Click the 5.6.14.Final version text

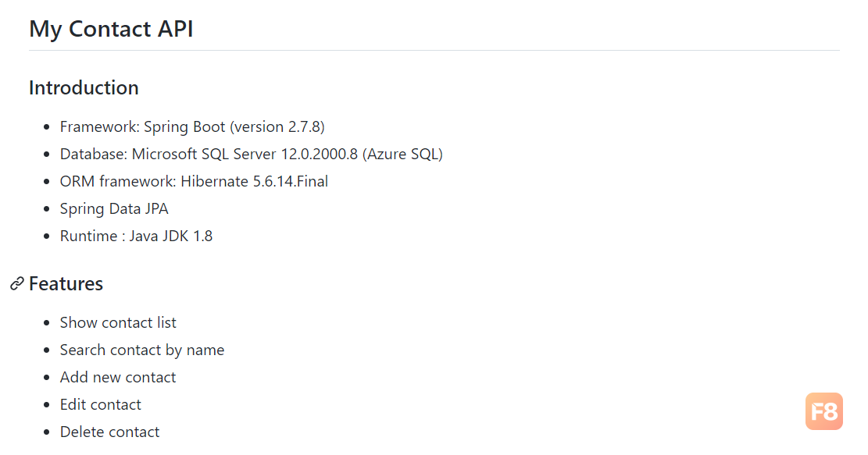291,181
